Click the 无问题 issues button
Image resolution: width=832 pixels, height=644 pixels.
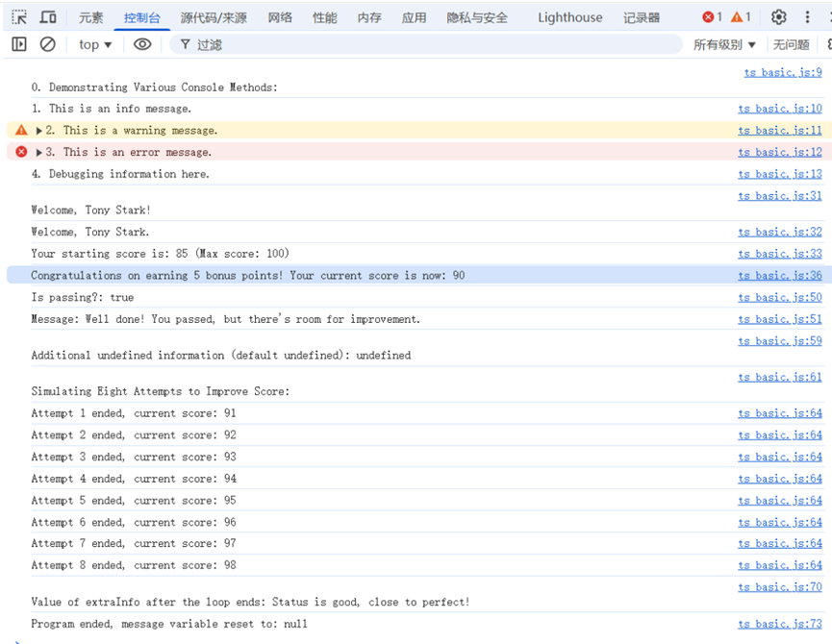tap(791, 44)
